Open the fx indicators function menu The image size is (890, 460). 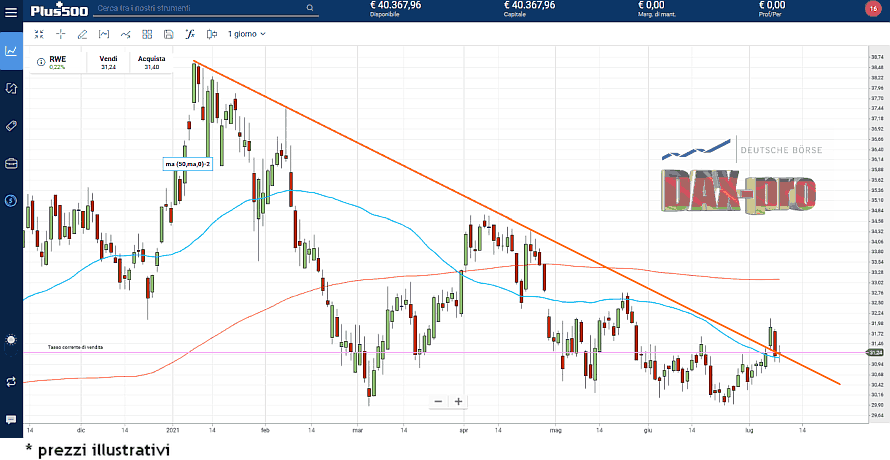[x=190, y=34]
